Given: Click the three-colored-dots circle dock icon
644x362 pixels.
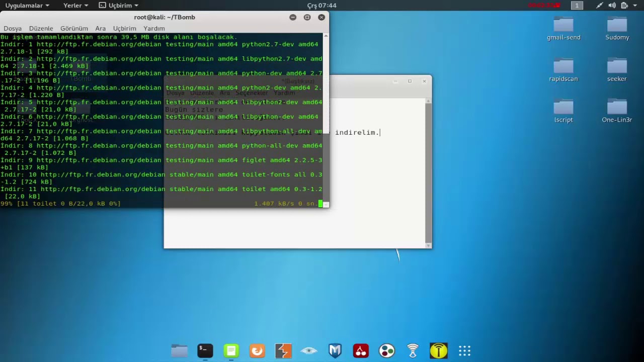Looking at the screenshot, I should pos(387,350).
